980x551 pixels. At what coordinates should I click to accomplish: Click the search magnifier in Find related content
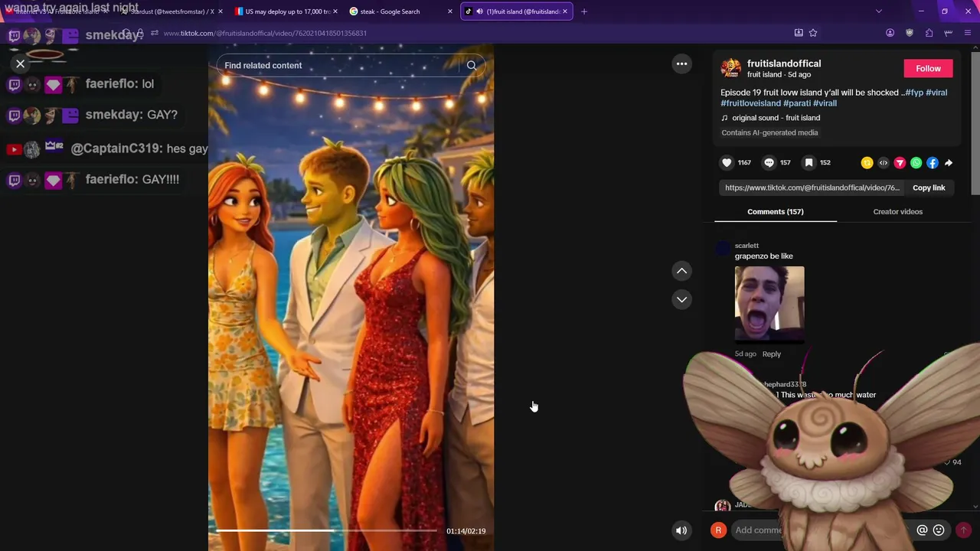(x=472, y=65)
